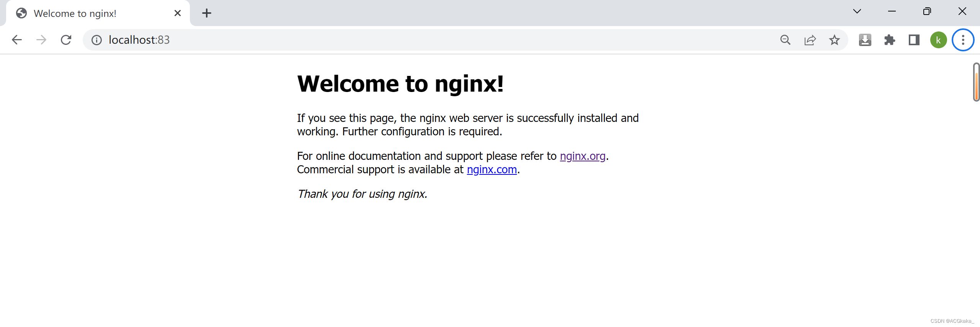The image size is (980, 327).
Task: Expand the tab search chevron
Action: click(x=857, y=12)
